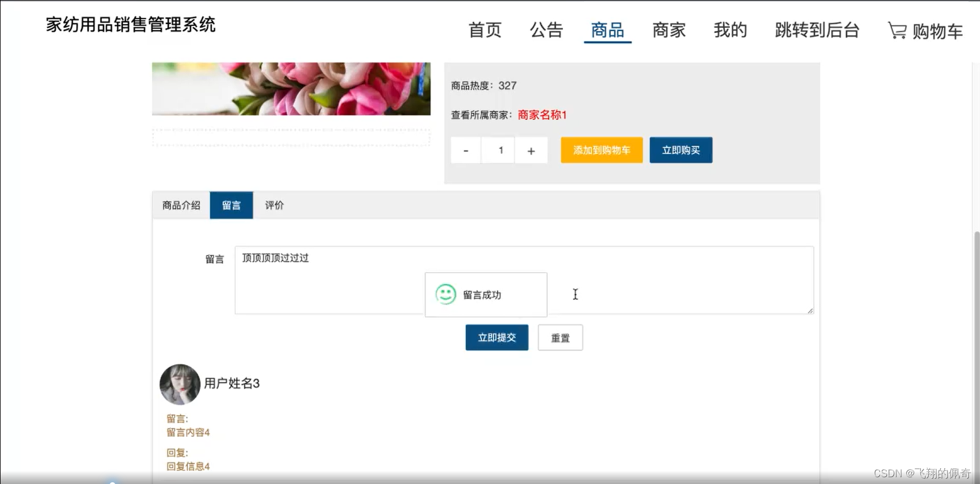Go to 首页 in navigation

485,30
